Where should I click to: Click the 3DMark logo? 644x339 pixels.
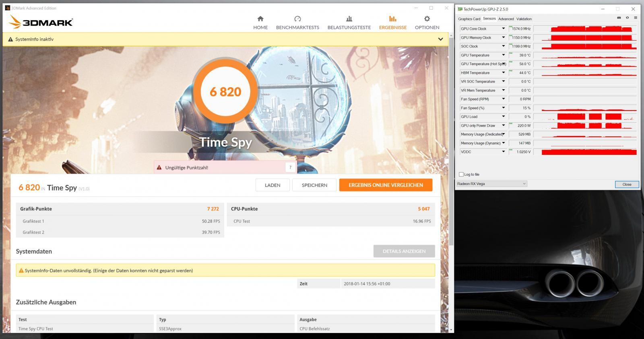coord(41,22)
